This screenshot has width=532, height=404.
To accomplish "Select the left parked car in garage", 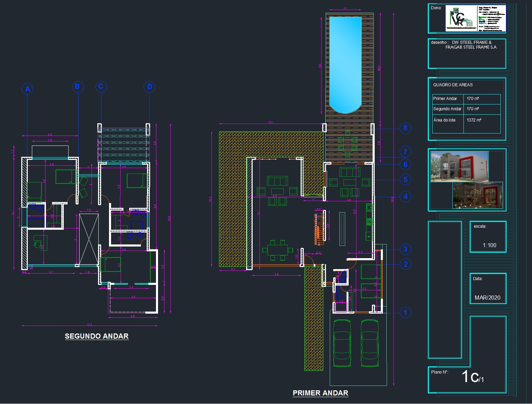I will pos(342,343).
